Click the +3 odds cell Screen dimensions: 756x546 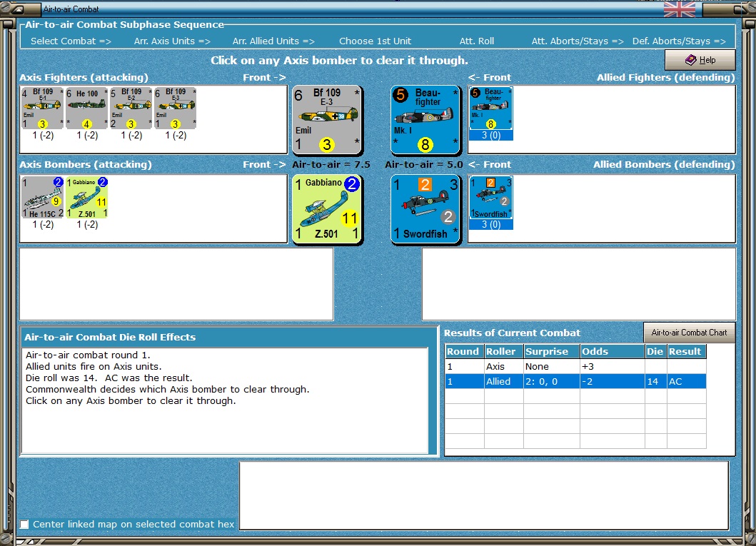(x=613, y=366)
